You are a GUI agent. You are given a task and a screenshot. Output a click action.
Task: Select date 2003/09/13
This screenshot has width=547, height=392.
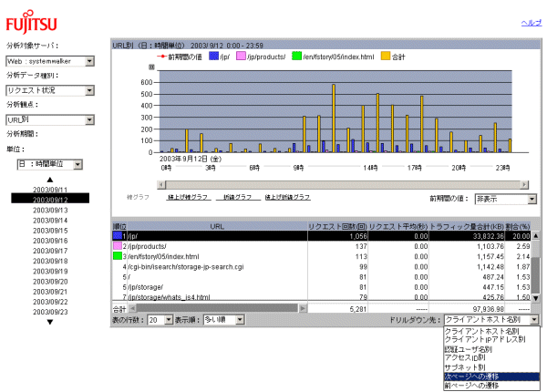pyautogui.click(x=50, y=211)
